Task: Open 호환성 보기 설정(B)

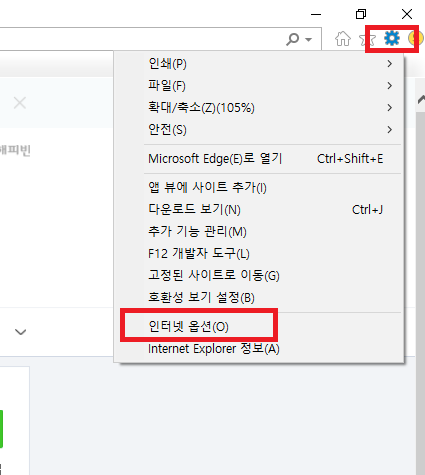Action: (259, 297)
